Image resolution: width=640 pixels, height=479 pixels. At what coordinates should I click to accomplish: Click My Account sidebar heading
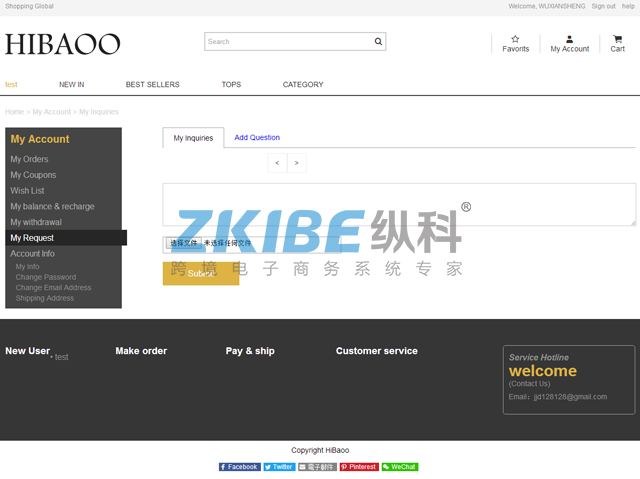coord(40,139)
